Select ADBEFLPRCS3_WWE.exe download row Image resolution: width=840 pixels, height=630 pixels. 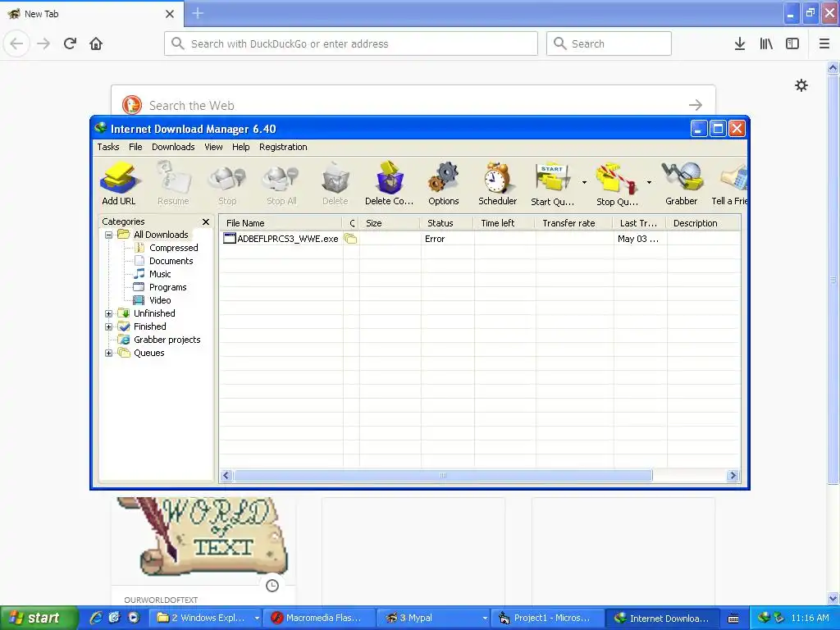pyautogui.click(x=479, y=239)
